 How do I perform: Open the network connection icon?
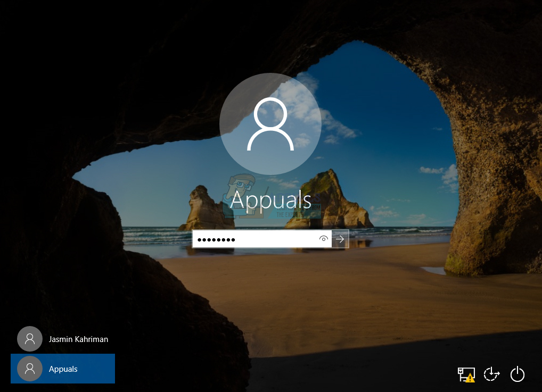click(x=466, y=374)
